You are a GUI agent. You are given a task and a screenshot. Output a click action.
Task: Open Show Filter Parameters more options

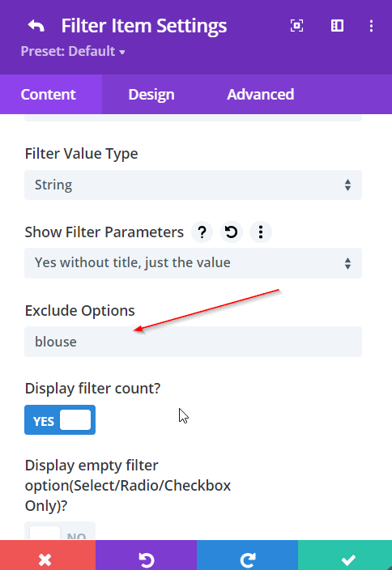pyautogui.click(x=260, y=232)
